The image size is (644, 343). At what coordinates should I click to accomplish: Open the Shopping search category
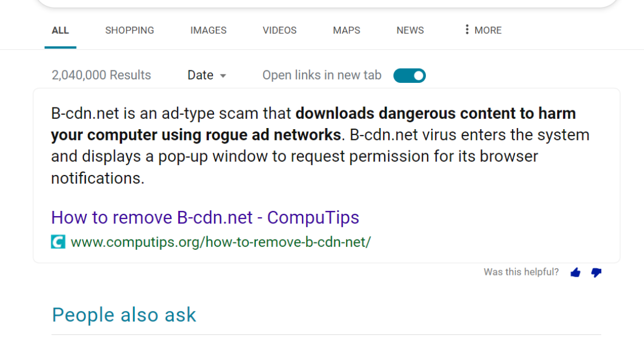129,30
